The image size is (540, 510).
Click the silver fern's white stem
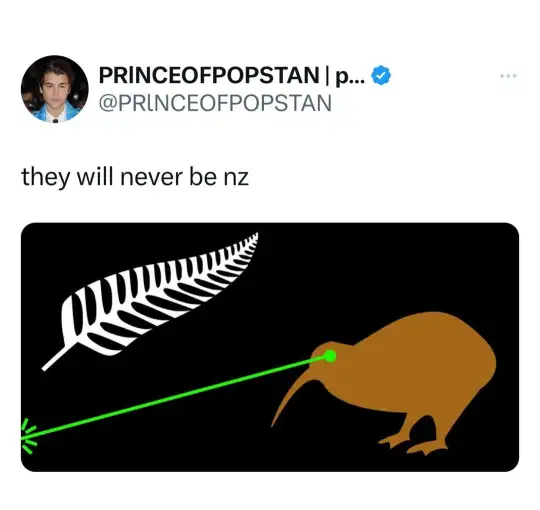pos(55,358)
